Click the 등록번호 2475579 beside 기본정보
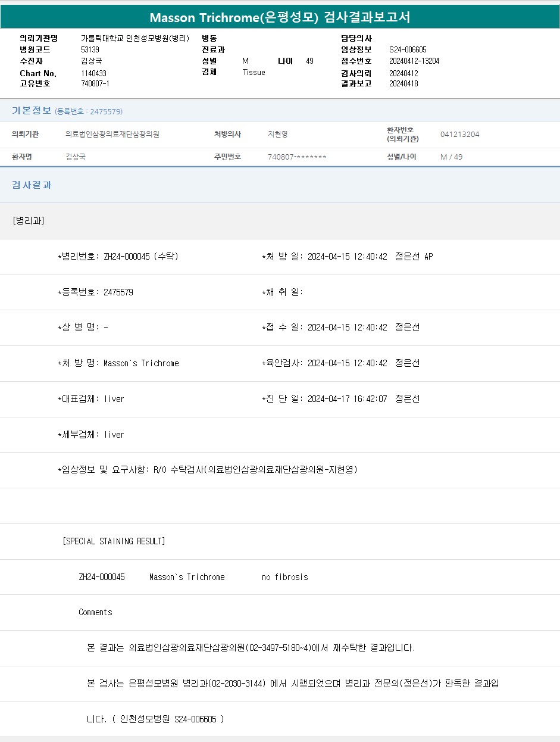560x742 pixels. click(89, 112)
